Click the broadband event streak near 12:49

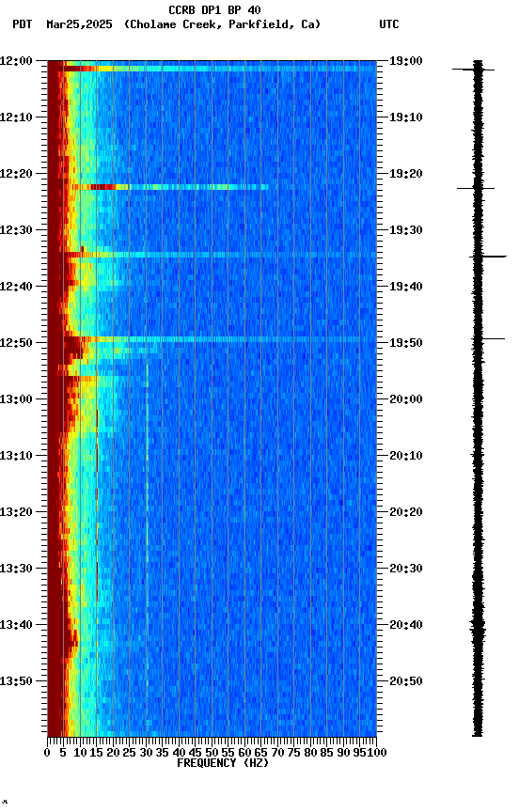click(x=220, y=339)
